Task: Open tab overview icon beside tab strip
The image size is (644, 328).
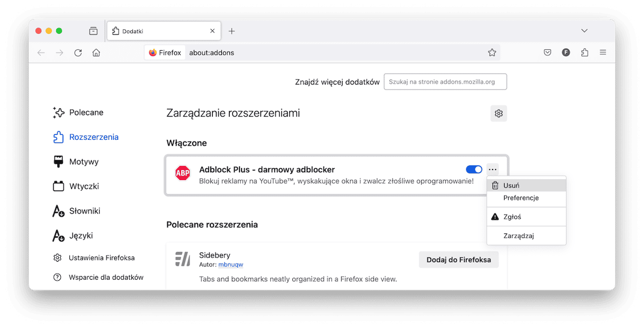Action: 93,31
